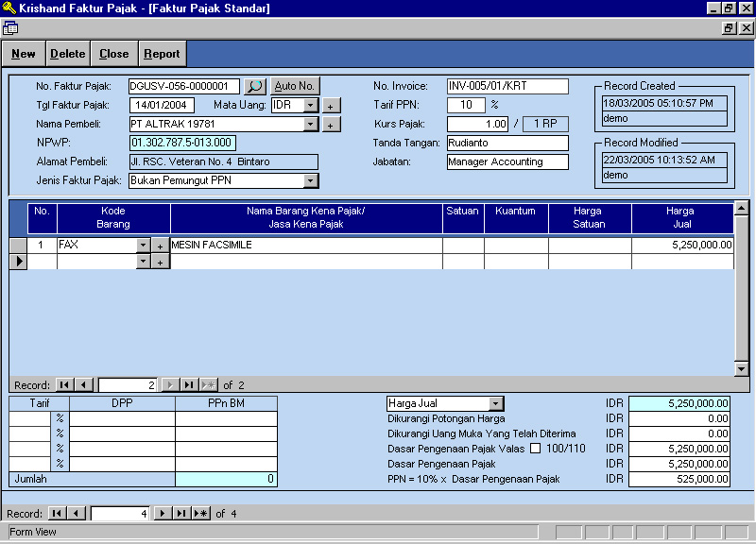Go to last invoice record of 4
This screenshot has height=544, width=756.
(x=181, y=513)
